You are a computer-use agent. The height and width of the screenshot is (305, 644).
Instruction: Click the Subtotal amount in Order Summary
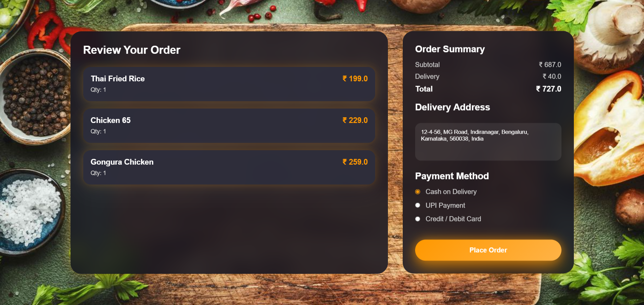[550, 64]
